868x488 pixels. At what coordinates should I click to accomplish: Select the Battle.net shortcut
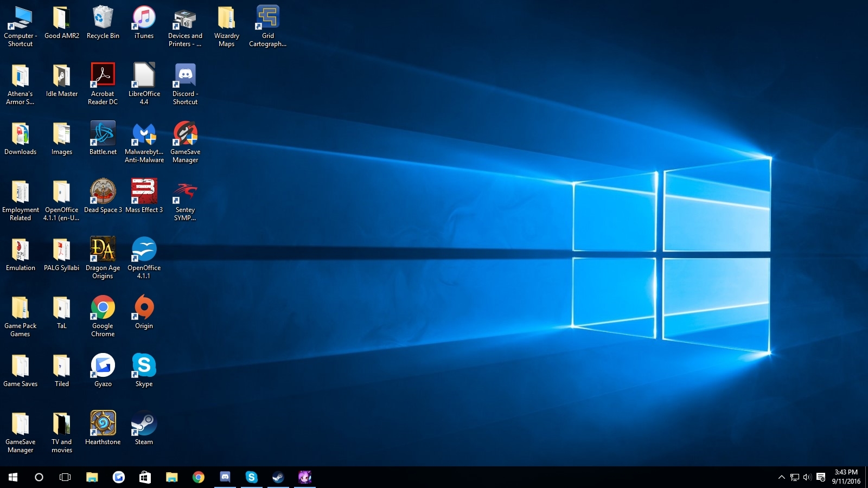(x=103, y=139)
